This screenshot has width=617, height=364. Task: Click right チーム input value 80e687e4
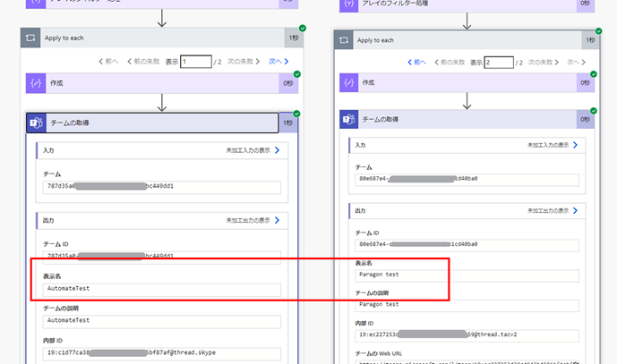(x=467, y=180)
